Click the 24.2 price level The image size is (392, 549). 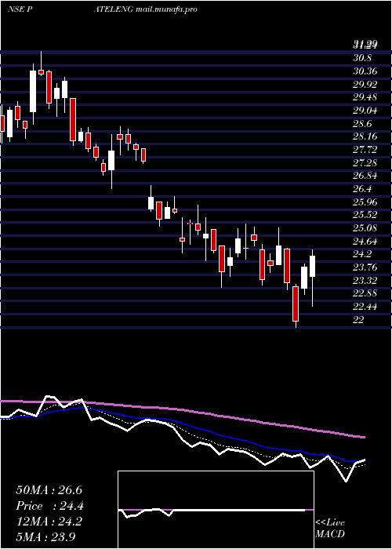tap(362, 254)
